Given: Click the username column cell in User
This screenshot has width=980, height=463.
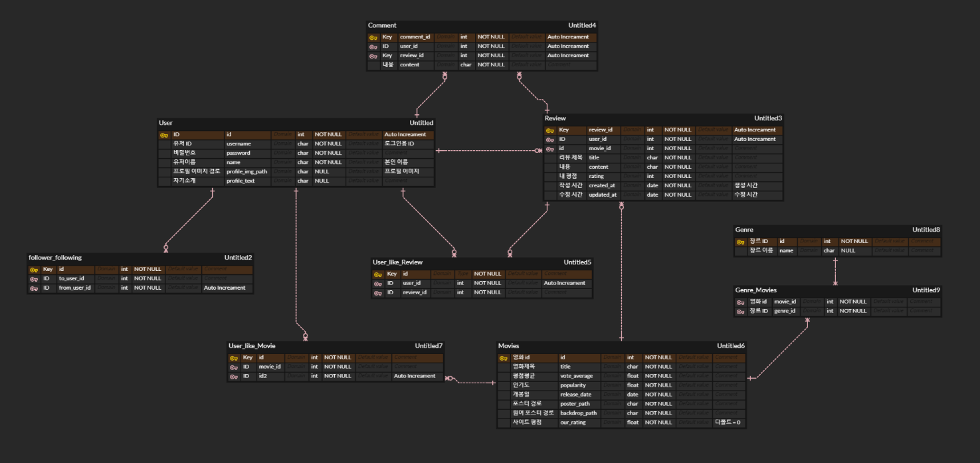Looking at the screenshot, I should pos(248,144).
